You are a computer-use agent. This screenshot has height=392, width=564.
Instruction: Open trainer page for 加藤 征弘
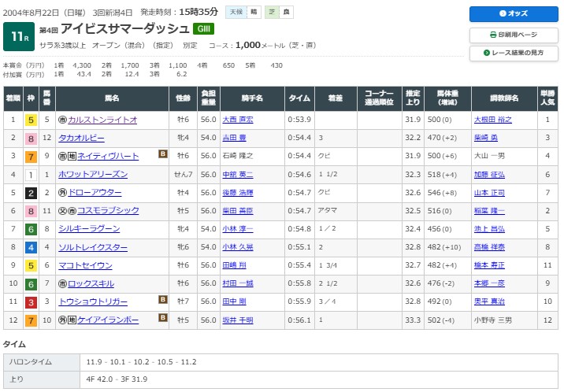pos(488,174)
